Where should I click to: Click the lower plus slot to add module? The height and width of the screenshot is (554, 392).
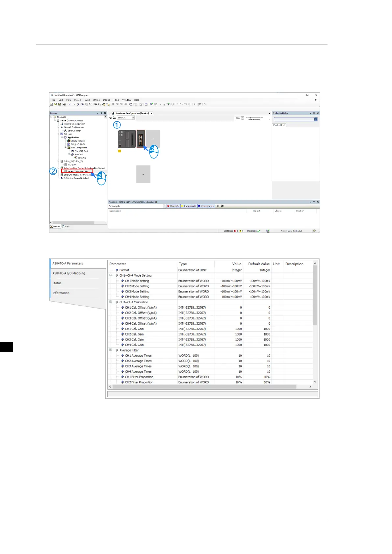tap(143, 174)
